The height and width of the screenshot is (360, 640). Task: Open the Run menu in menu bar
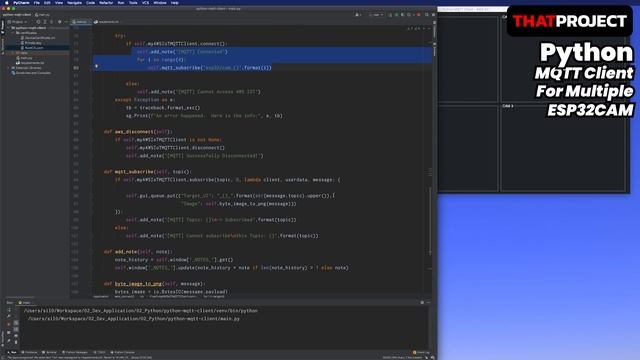pyautogui.click(x=121, y=2)
